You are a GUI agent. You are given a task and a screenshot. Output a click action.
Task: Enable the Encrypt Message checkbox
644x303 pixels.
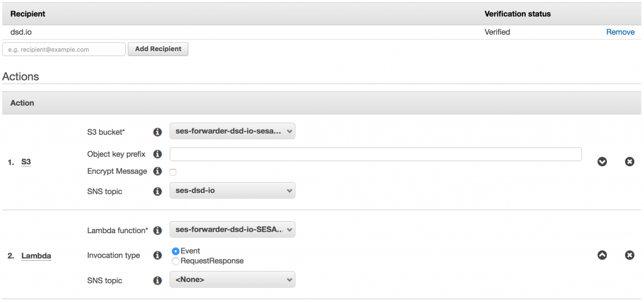click(x=173, y=172)
